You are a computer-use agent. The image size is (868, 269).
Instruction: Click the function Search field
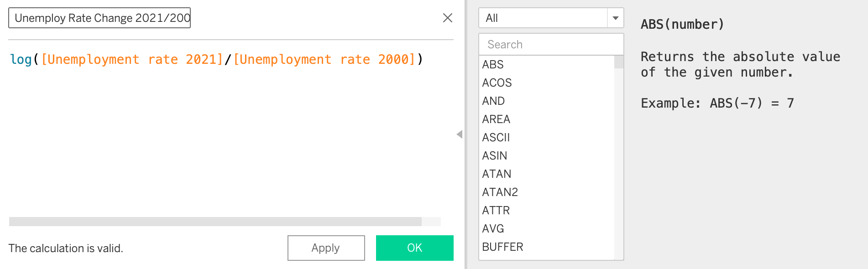tap(550, 44)
